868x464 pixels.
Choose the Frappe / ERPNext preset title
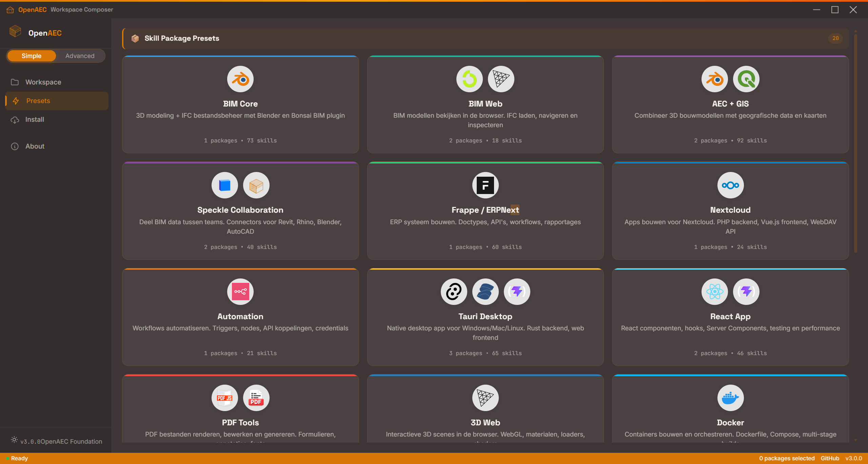coord(486,210)
